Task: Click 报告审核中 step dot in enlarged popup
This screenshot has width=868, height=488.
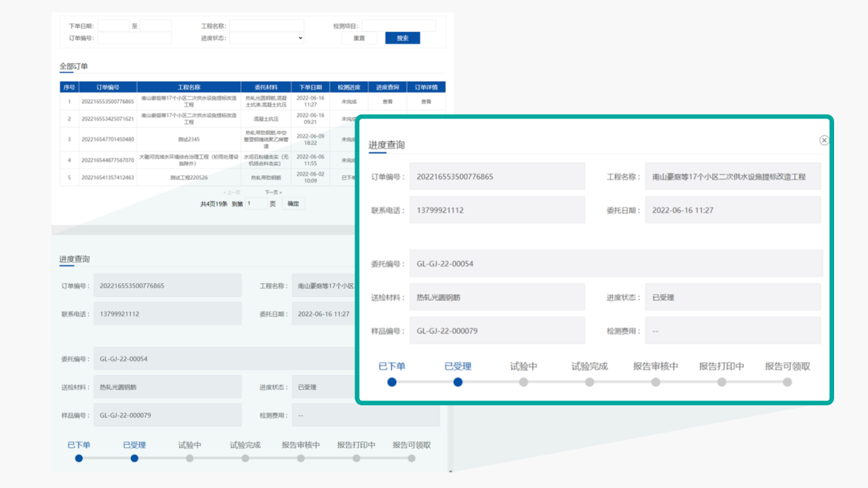Action: coord(656,382)
